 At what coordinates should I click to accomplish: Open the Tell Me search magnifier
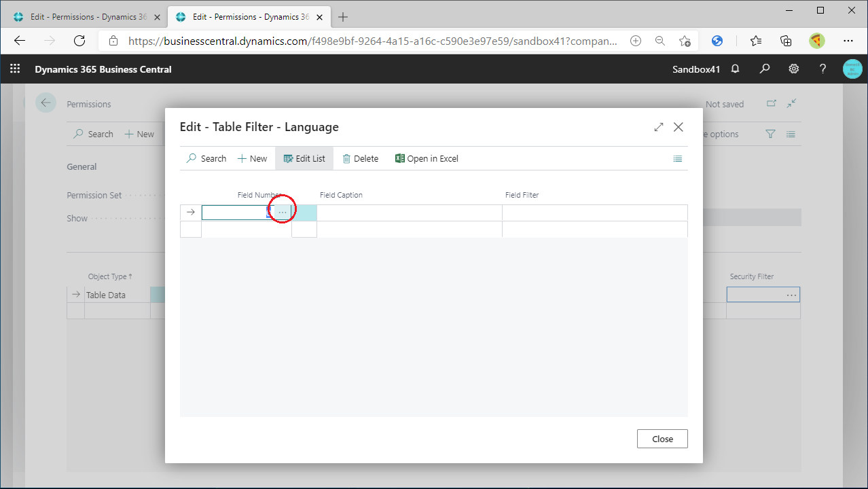coord(765,69)
